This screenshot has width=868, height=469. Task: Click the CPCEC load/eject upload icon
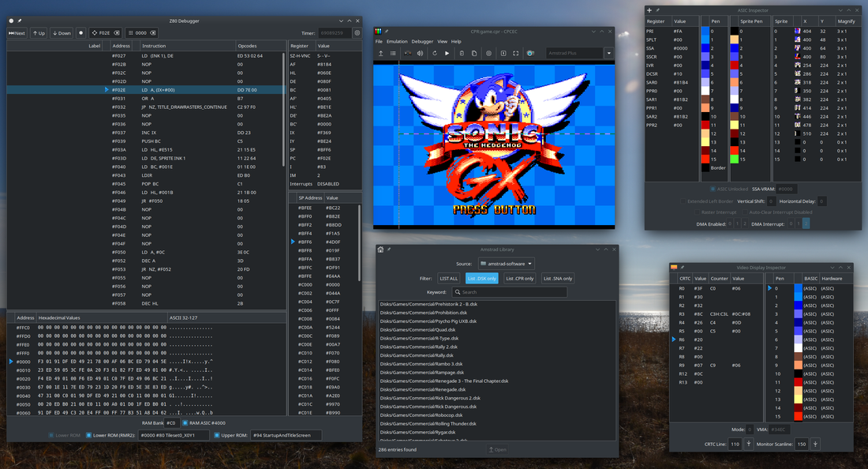[381, 53]
